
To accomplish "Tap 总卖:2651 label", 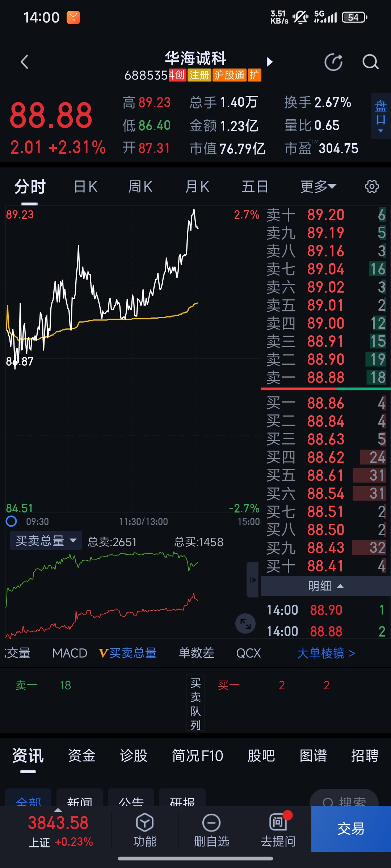I will 112,542.
